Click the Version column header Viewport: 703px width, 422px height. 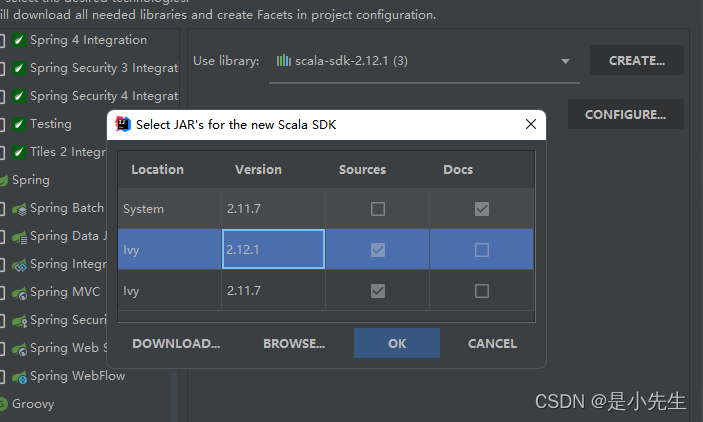tap(258, 170)
